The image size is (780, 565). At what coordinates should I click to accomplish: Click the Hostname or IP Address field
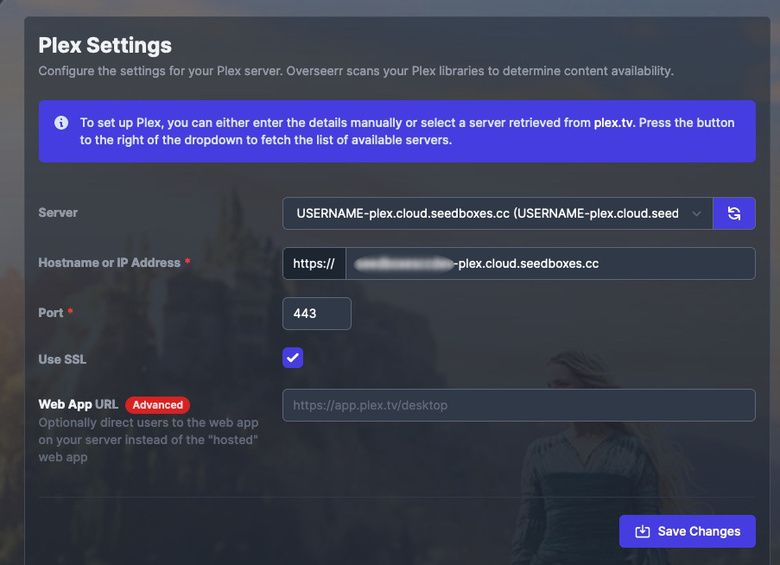tap(550, 264)
